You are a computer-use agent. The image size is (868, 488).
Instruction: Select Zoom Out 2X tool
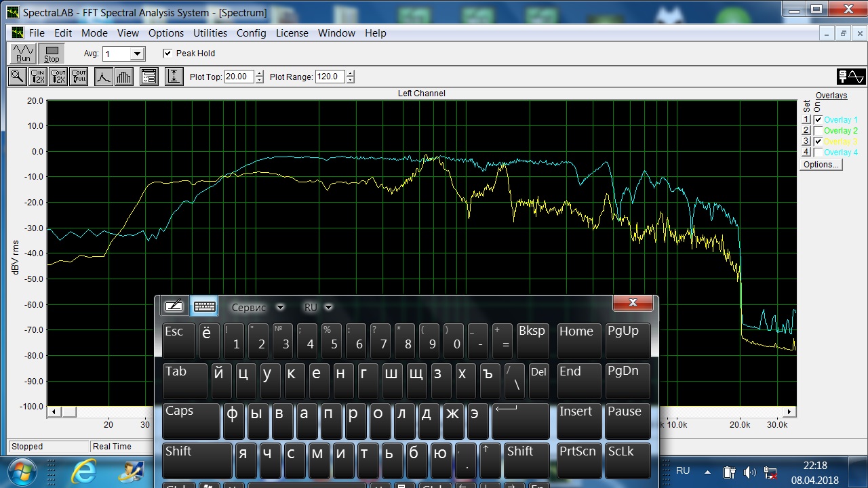[x=58, y=77]
